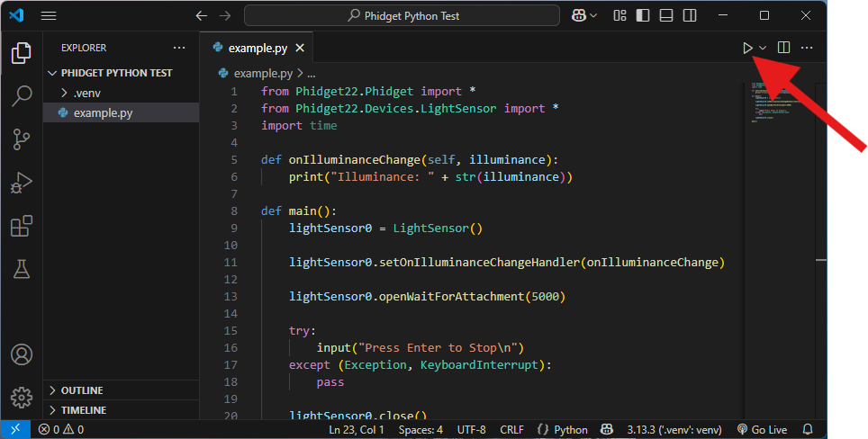Toggle the bottom panel
Screen dimensions: 868x439
click(x=666, y=15)
